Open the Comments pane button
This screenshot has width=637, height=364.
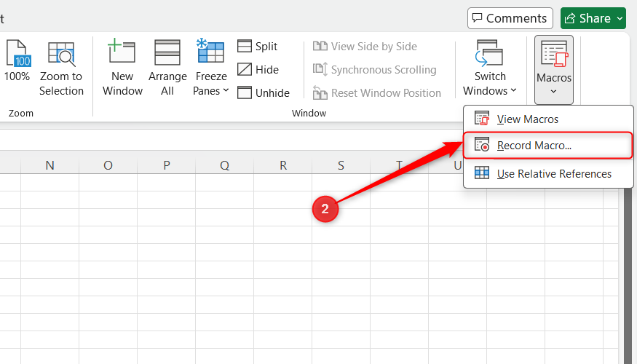510,18
